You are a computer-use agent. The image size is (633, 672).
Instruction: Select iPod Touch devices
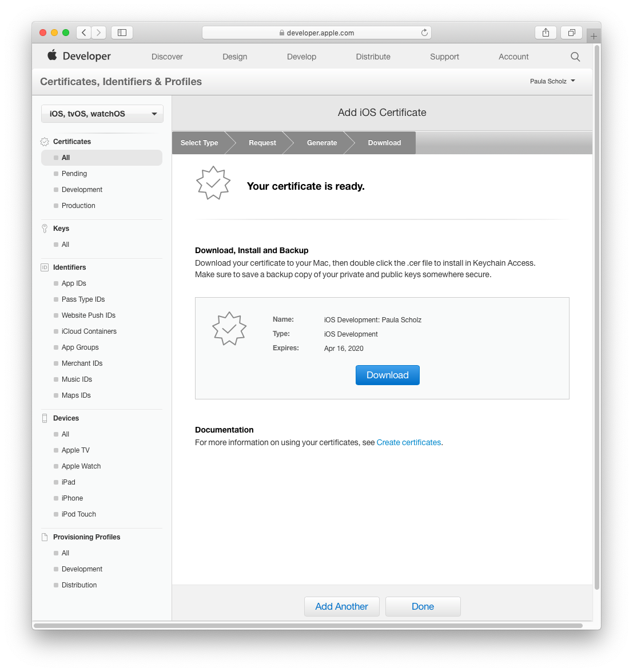click(x=78, y=514)
